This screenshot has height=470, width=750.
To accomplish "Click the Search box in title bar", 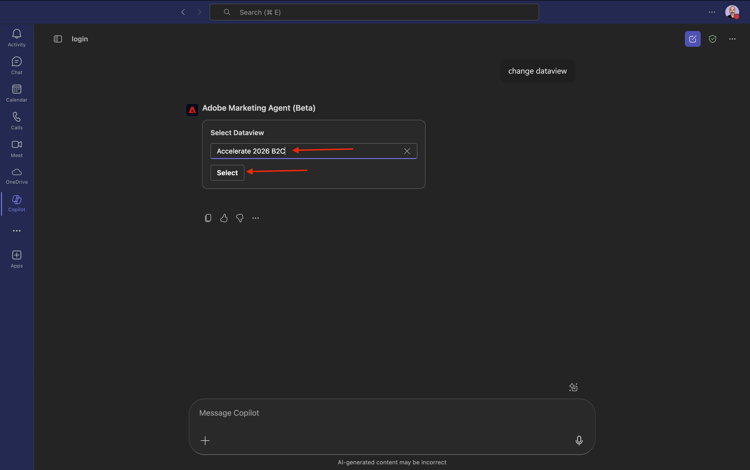I will tap(374, 12).
